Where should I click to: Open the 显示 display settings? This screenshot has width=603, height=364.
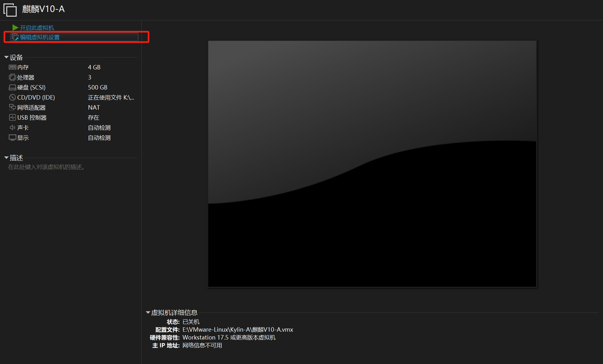point(22,137)
